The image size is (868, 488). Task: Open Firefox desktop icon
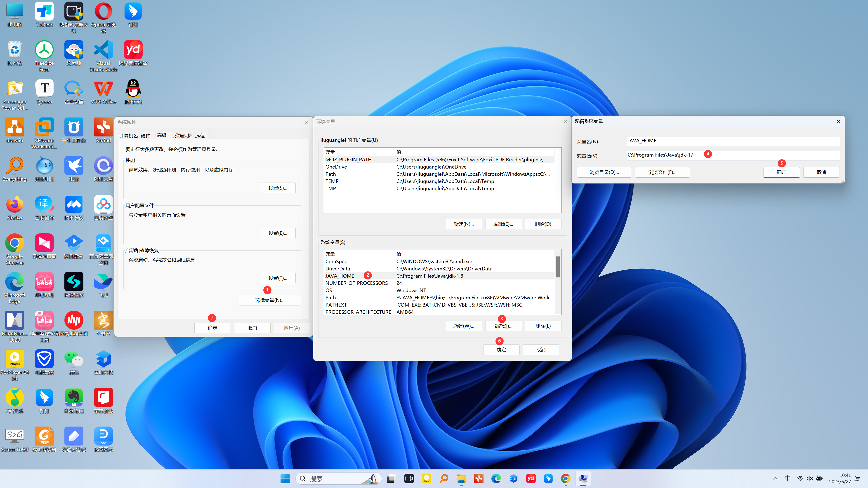click(15, 208)
